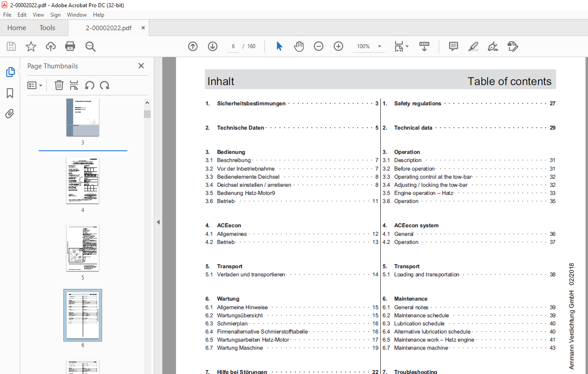Open the Find text magnifier

click(x=90, y=46)
